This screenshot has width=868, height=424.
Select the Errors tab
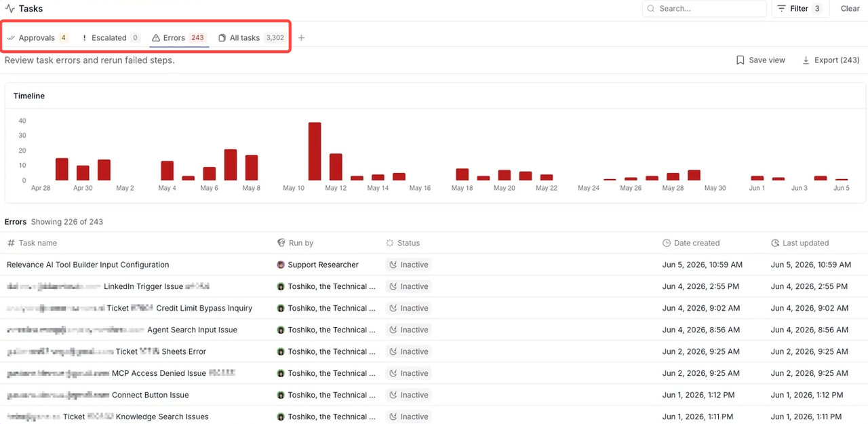tap(179, 38)
